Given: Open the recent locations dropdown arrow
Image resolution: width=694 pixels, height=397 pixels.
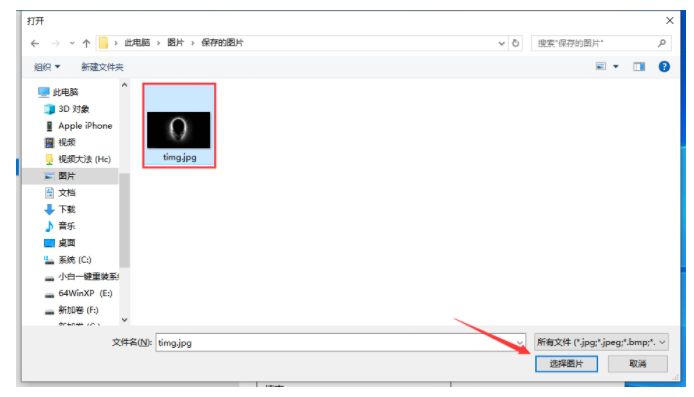Looking at the screenshot, I should pos(72,43).
